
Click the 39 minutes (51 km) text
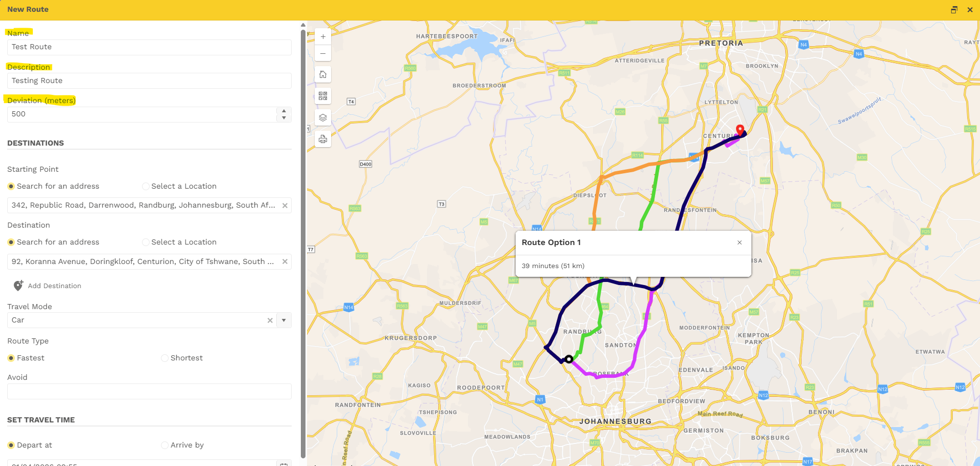point(553,266)
